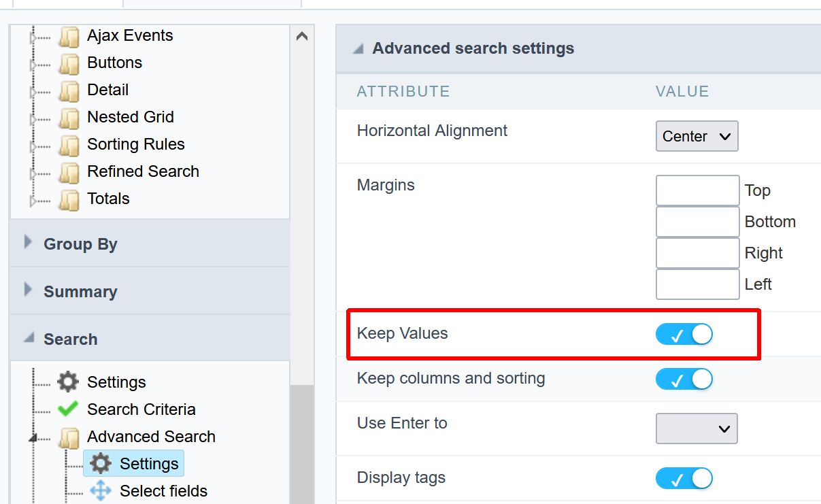Click the green Search Criteria checkmark icon
Viewport: 821px width, 504px height.
pyautogui.click(x=68, y=409)
